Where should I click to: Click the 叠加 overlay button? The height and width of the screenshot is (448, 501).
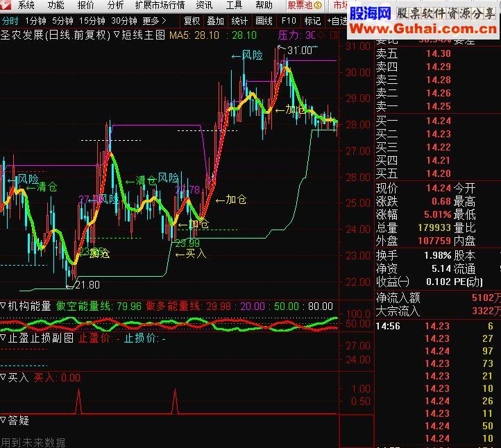[x=215, y=21]
